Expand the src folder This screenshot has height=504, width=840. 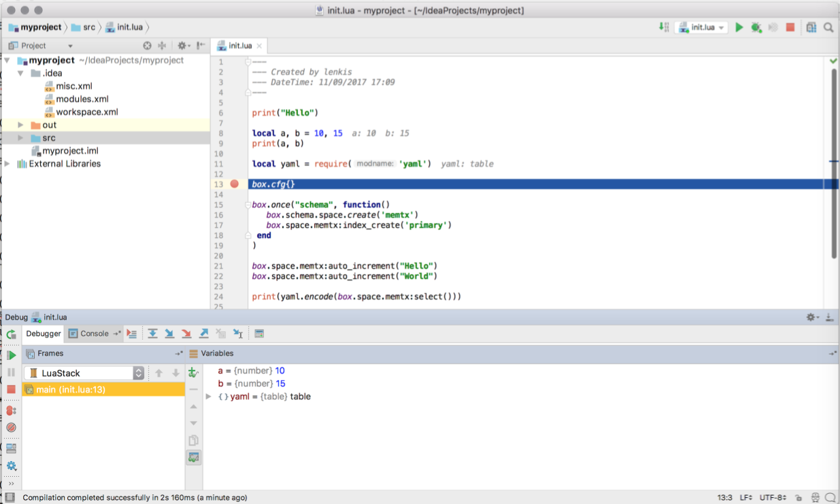[20, 138]
